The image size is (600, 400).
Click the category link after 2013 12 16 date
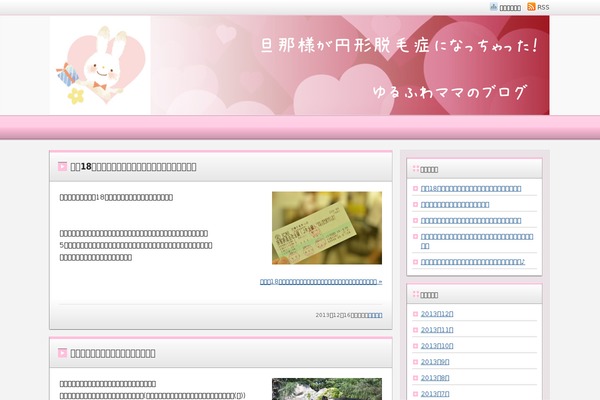click(x=374, y=315)
